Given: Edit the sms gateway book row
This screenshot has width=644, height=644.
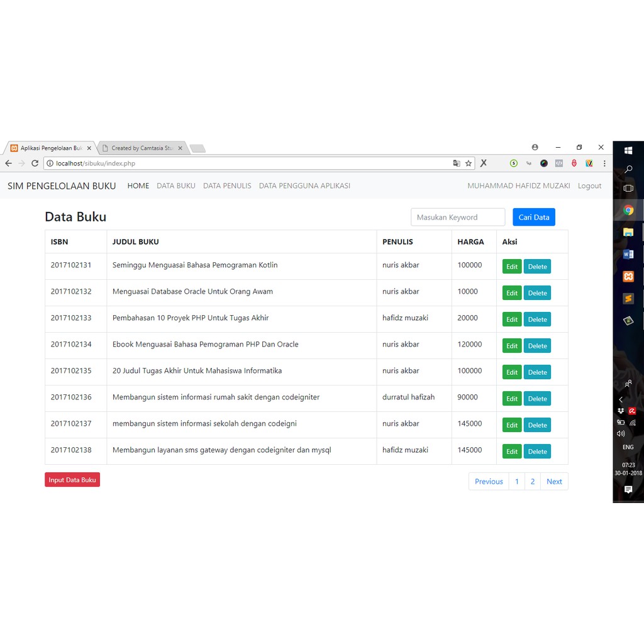Looking at the screenshot, I should pyautogui.click(x=512, y=452).
